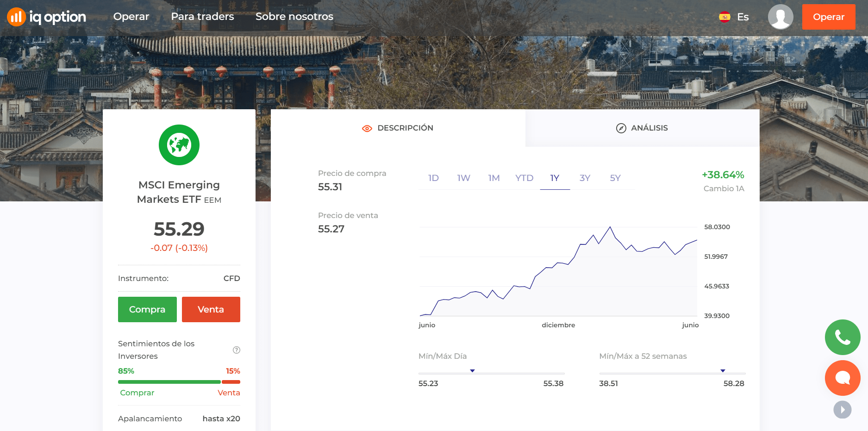This screenshot has height=431, width=868.
Task: Click the Precio de compra 55.31 value
Action: click(x=330, y=187)
